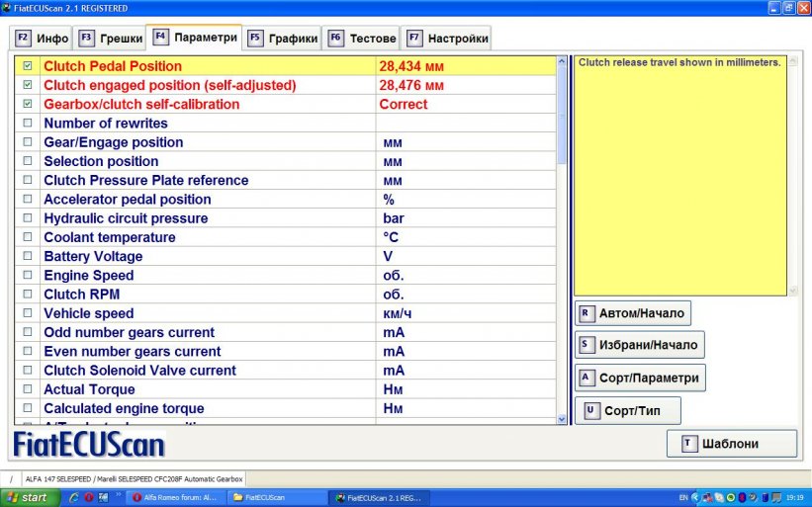Tick the Coolant temperature checkbox

point(27,237)
